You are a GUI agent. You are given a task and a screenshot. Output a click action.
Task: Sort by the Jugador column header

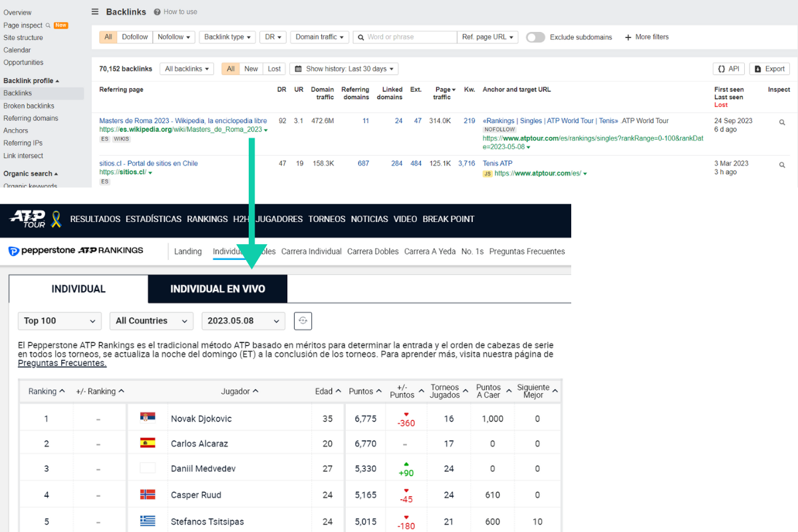pyautogui.click(x=240, y=391)
